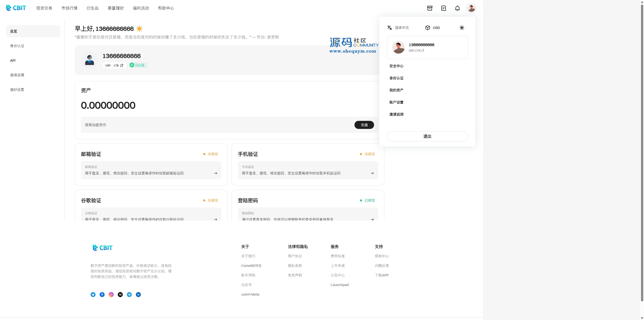Open the orders document icon in header

pos(444,8)
